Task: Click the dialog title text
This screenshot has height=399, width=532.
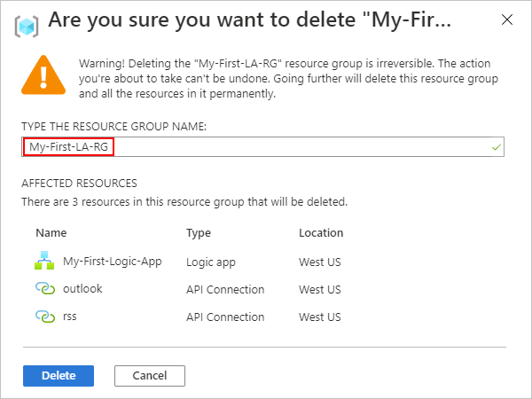Action: pos(248,20)
